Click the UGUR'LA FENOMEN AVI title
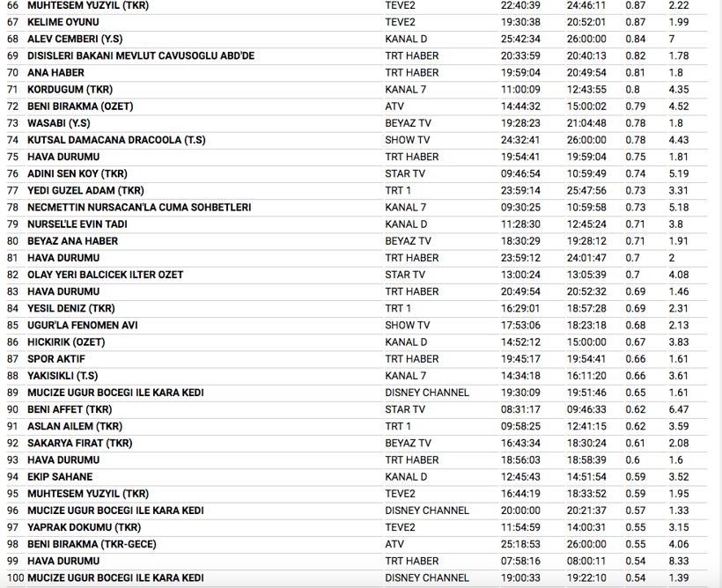Image resolution: width=722 pixels, height=588 pixels. 82,325
